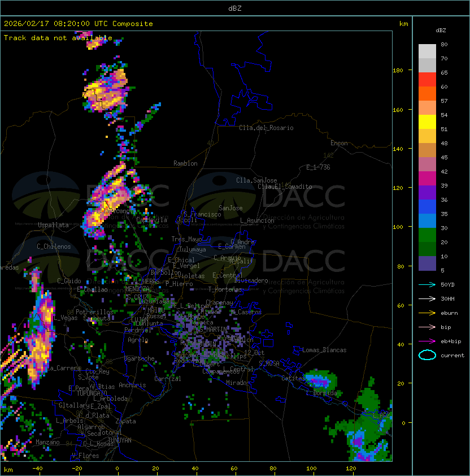The height and width of the screenshot is (476, 470).
Task: Click the 'Catitas' place label
Action: (x=293, y=378)
